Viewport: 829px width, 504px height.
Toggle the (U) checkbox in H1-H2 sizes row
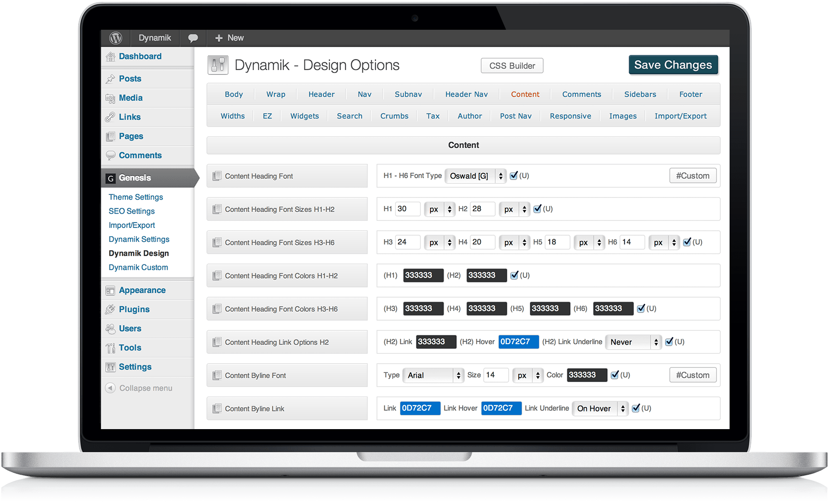click(x=537, y=209)
